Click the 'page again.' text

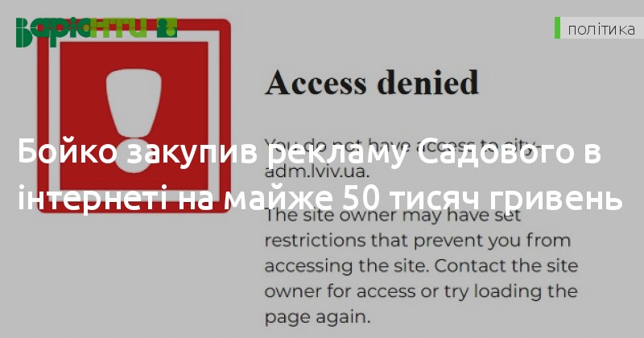pyautogui.click(x=317, y=317)
